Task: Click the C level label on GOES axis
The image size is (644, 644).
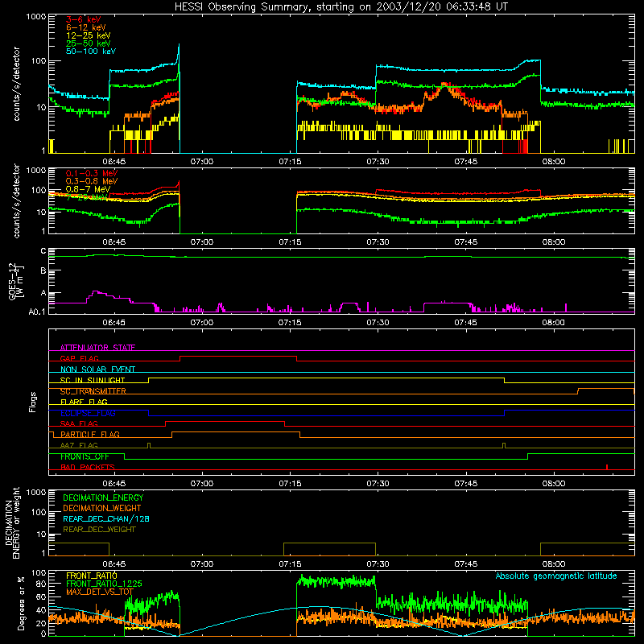Action: [x=43, y=251]
